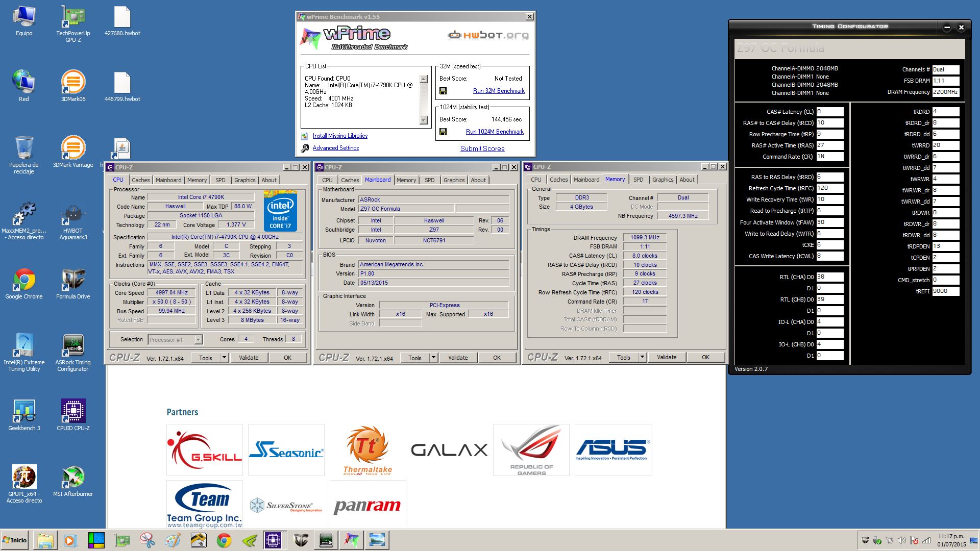Click Submit Scores link in wPrime

(482, 148)
